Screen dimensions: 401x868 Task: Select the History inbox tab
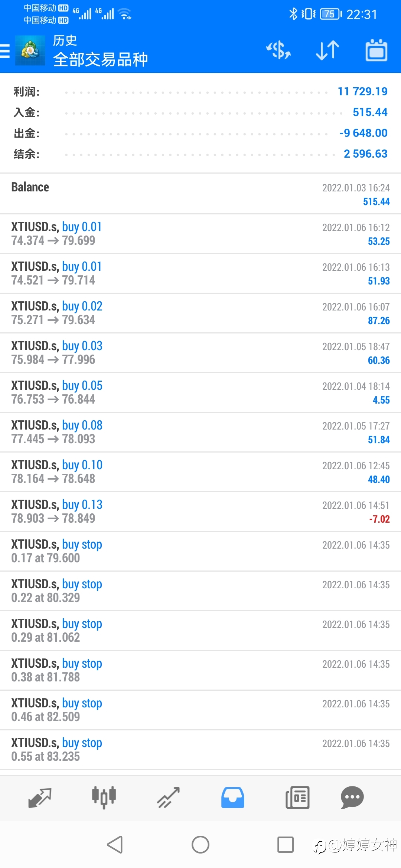[x=233, y=798]
